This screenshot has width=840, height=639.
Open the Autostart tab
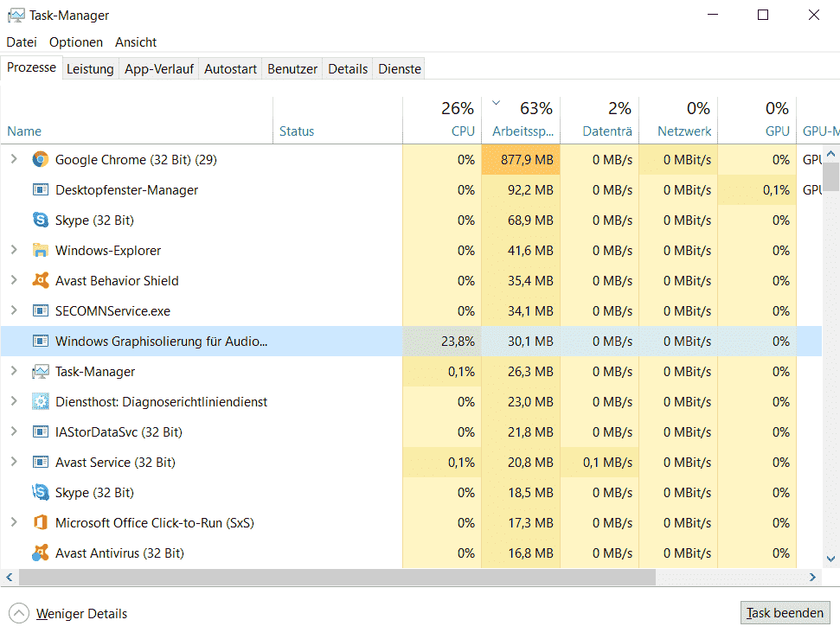[x=230, y=69]
